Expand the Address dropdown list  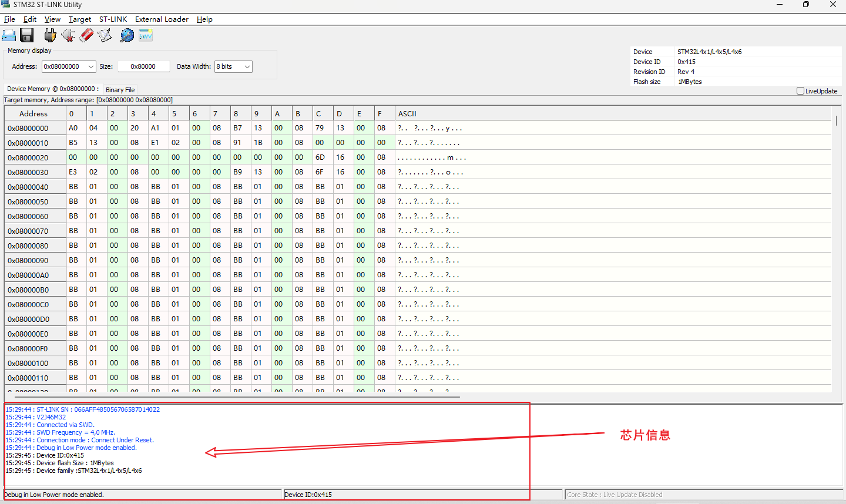point(91,67)
